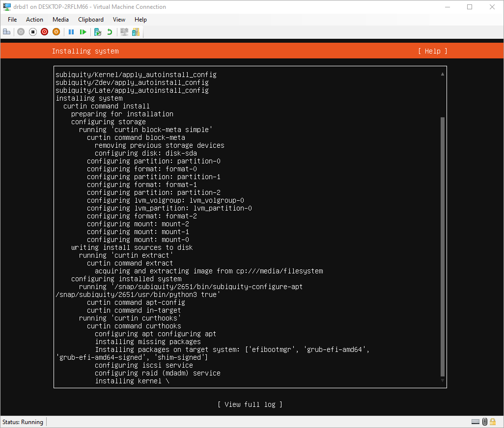Open the View full log button
This screenshot has width=504, height=428.
pyautogui.click(x=250, y=404)
